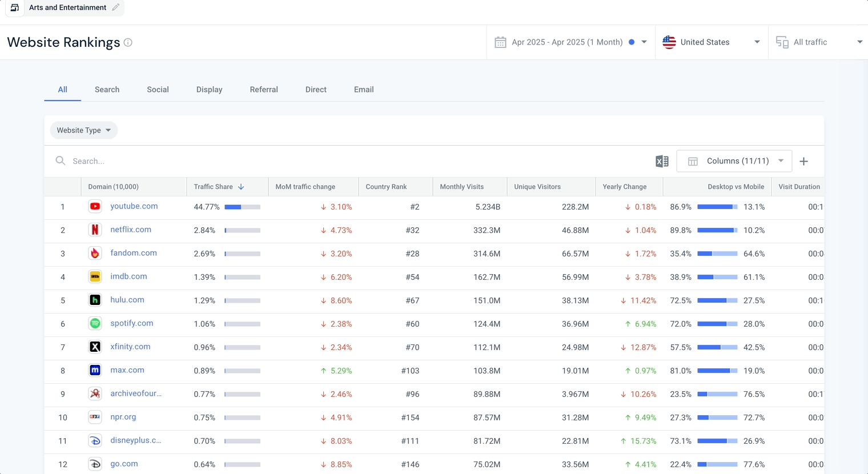Sort by Yearly Change column
This screenshot has width=868, height=474.
pos(625,187)
